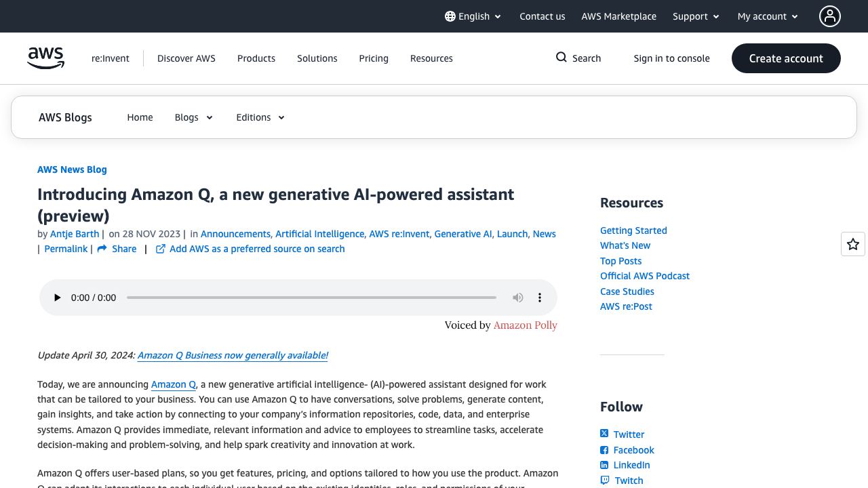The width and height of the screenshot is (868, 488).
Task: Click the Twitter X icon
Action: (604, 434)
